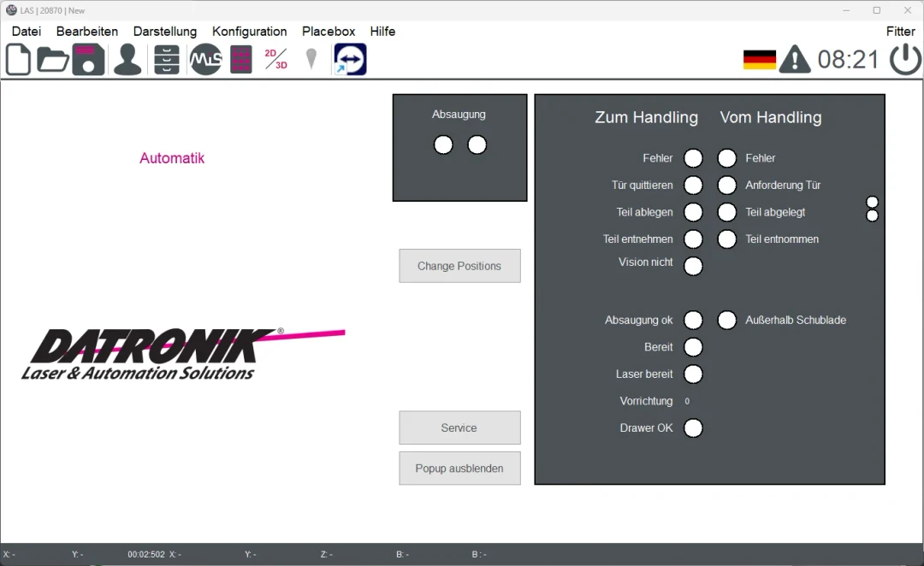This screenshot has width=924, height=566.
Task: Open a file with the folder icon
Action: click(53, 60)
